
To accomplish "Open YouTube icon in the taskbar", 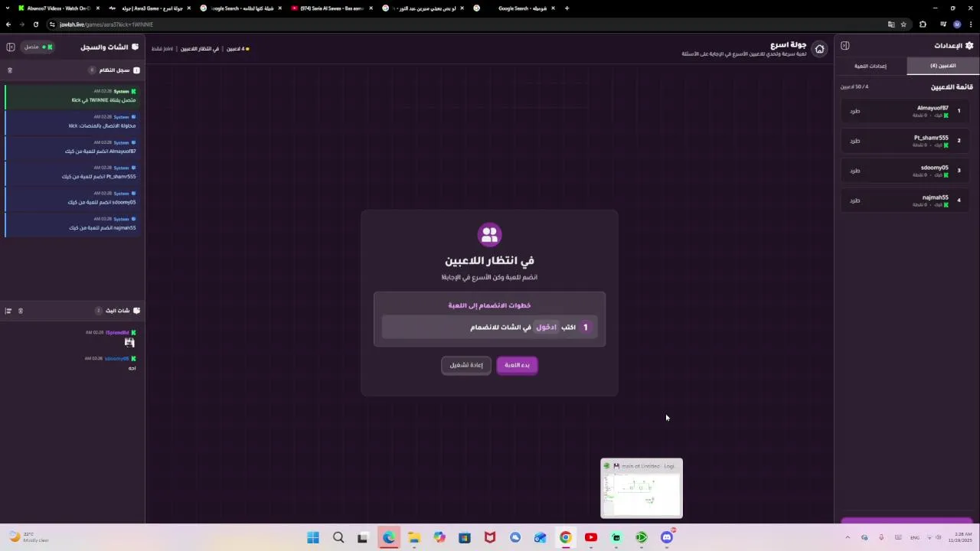I will (x=591, y=537).
